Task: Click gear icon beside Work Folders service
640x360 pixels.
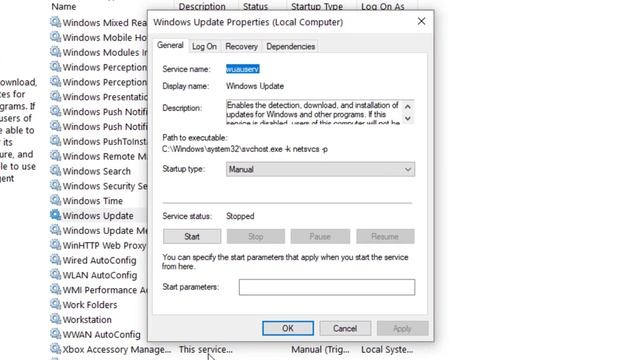Action: coord(55,304)
